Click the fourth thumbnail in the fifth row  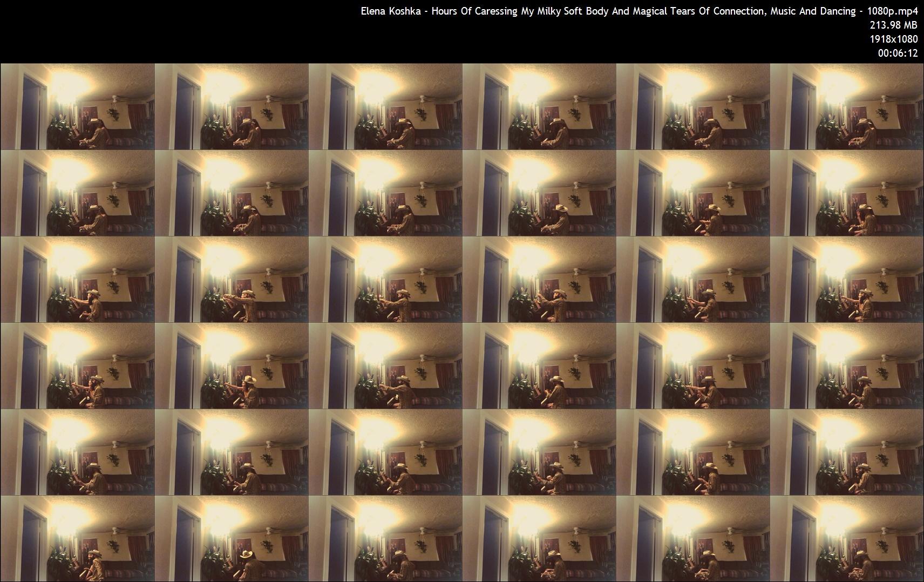point(539,452)
